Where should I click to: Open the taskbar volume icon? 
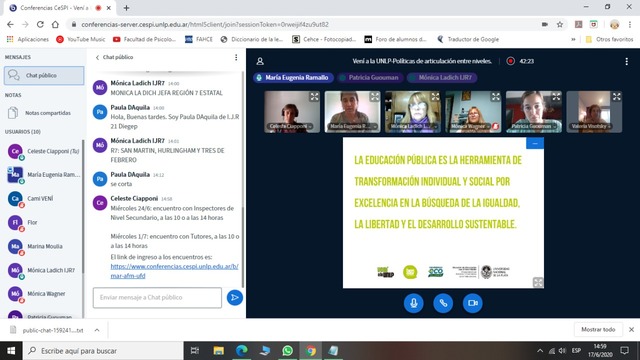[562, 351]
